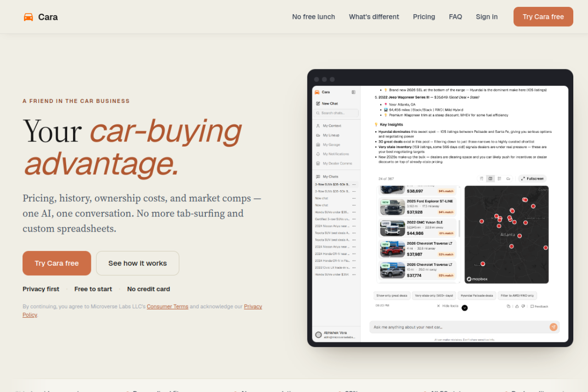Apply Show only great deals suggestion
This screenshot has height=392, width=588.
pos(392,295)
